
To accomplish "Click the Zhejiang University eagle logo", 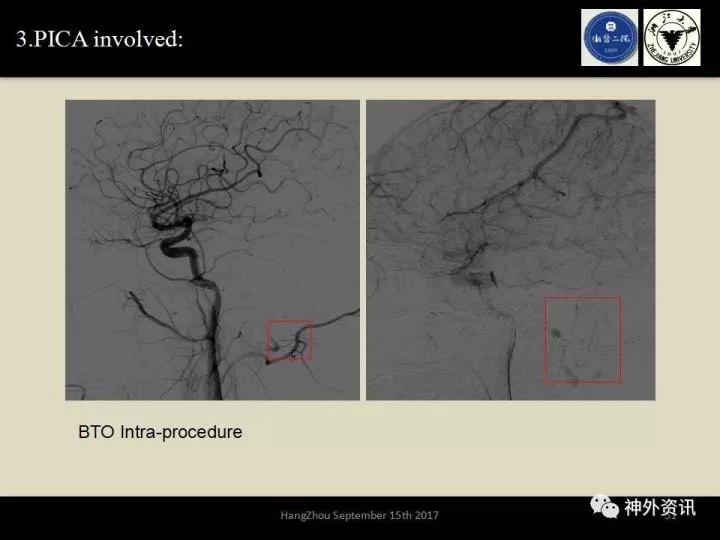I will coord(671,38).
